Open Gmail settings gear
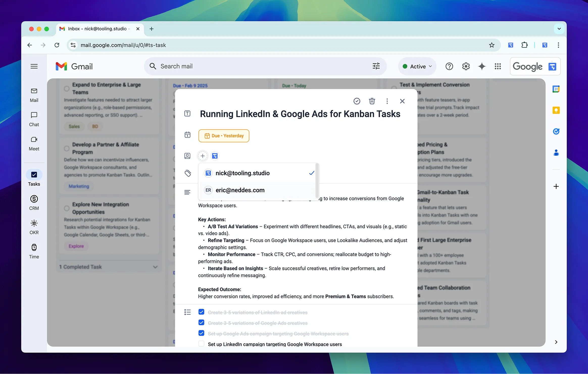This screenshot has height=374, width=588. [x=466, y=66]
